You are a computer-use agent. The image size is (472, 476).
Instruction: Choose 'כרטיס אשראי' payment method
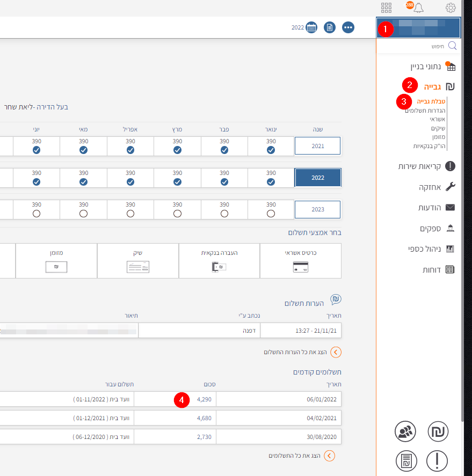tap(300, 260)
